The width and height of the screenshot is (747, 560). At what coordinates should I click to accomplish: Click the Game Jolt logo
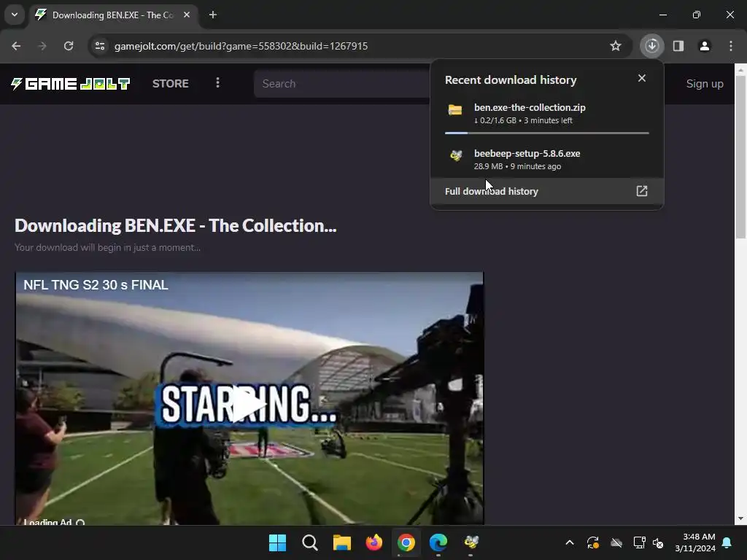point(71,84)
